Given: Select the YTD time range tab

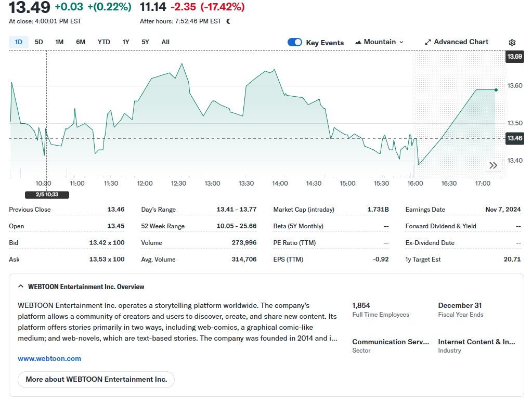Looking at the screenshot, I should tap(104, 42).
